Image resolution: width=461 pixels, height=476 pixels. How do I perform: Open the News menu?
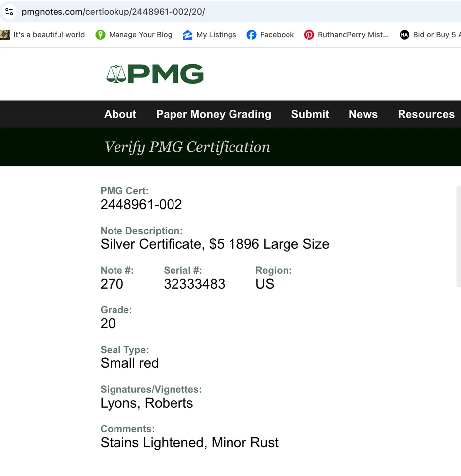(x=363, y=114)
